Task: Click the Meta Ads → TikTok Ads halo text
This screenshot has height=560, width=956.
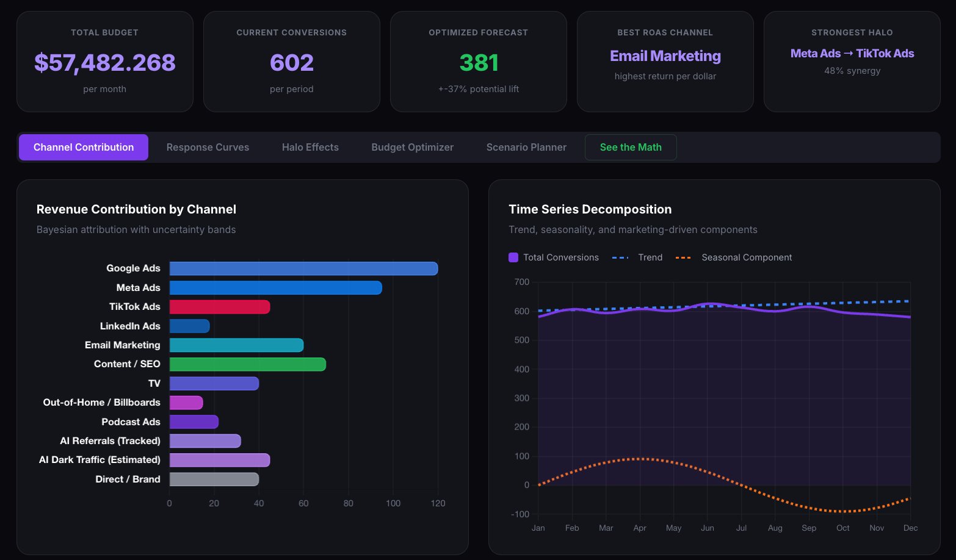Action: pyautogui.click(x=852, y=54)
